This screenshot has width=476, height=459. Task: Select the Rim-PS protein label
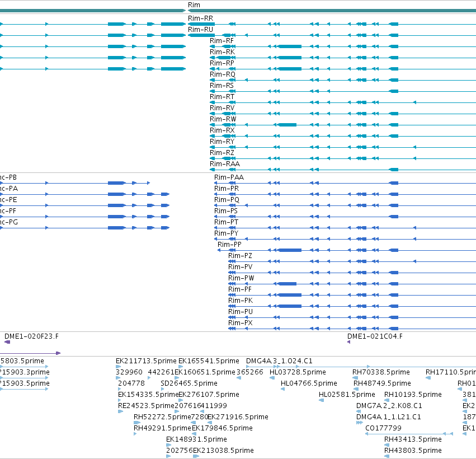pos(226,211)
